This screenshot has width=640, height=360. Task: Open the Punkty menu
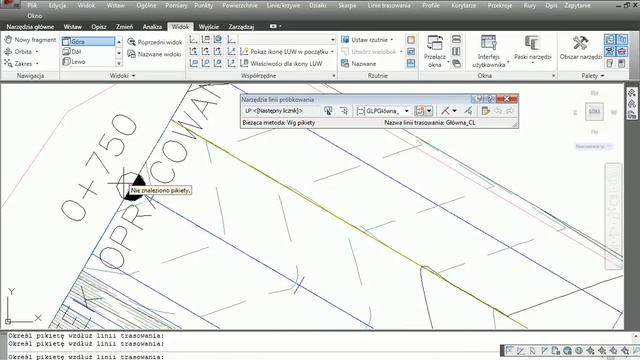click(x=203, y=5)
